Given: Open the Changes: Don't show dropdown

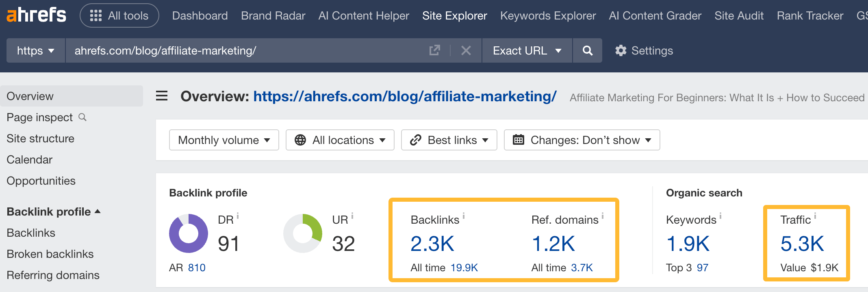Looking at the screenshot, I should coord(582,140).
